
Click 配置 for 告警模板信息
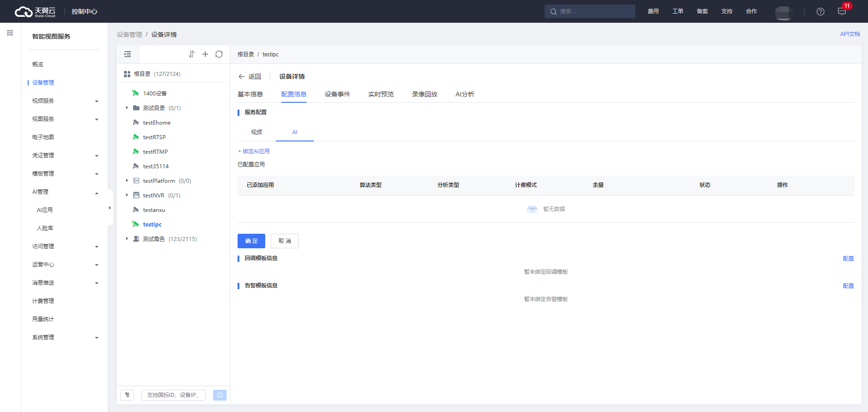(848, 286)
